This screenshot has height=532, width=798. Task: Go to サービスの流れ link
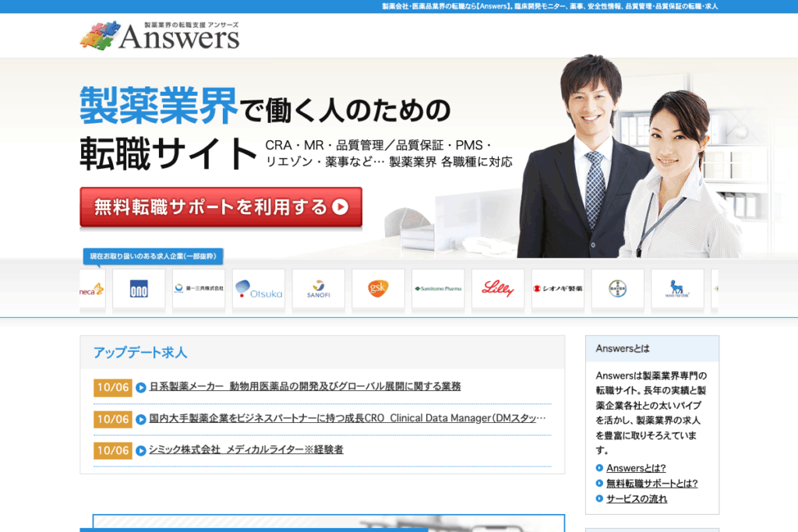coord(637,499)
